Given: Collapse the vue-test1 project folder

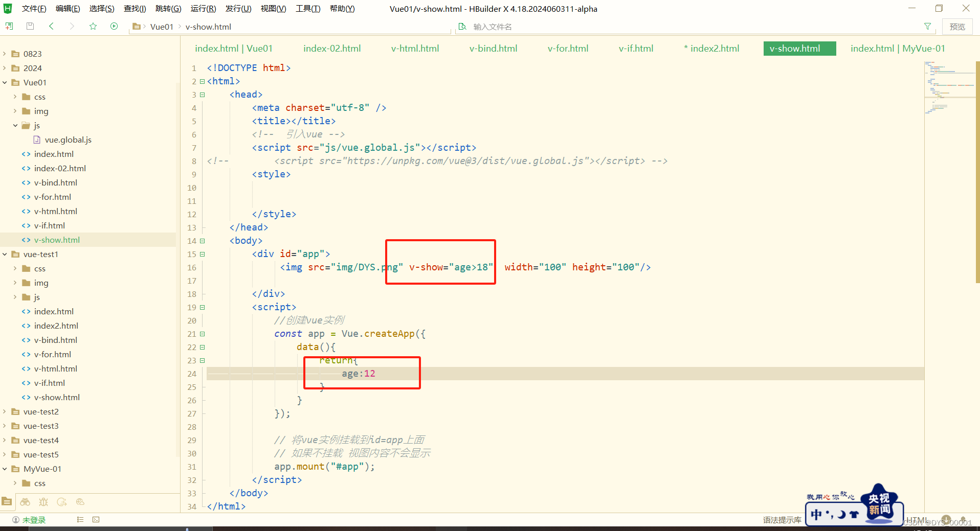Looking at the screenshot, I should click(5, 254).
